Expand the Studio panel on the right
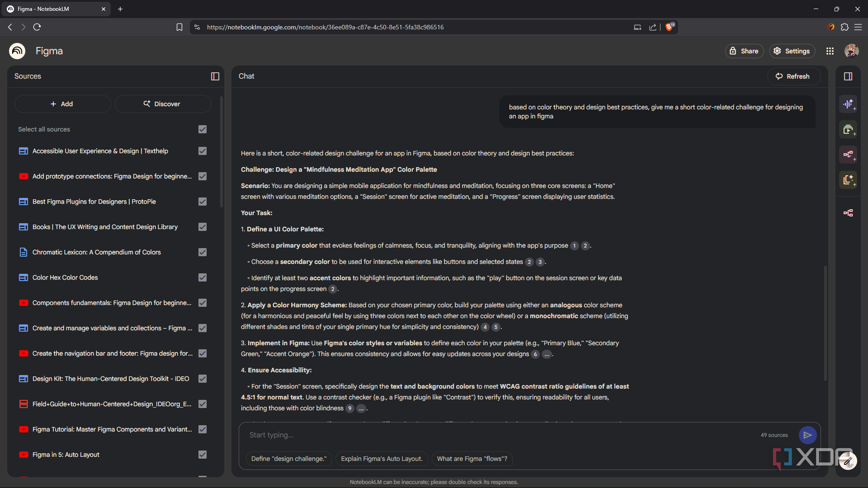Image resolution: width=868 pixels, height=488 pixels. [x=848, y=76]
